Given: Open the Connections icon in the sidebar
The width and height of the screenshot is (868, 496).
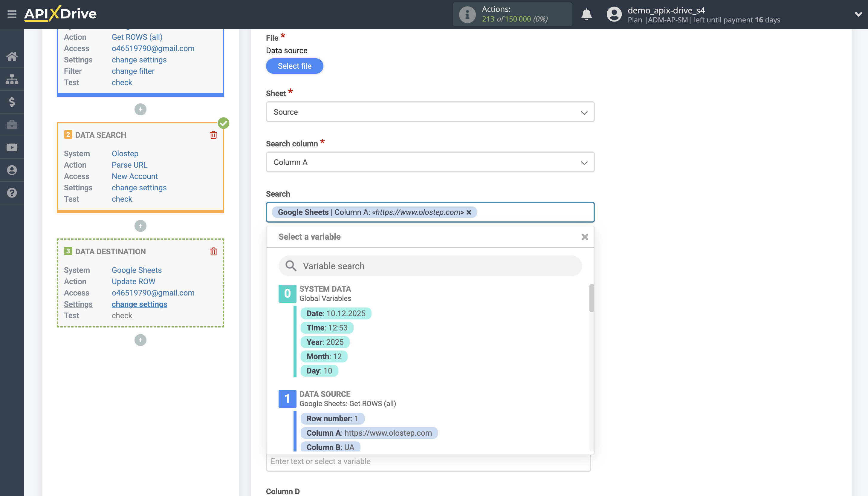Looking at the screenshot, I should 12,79.
